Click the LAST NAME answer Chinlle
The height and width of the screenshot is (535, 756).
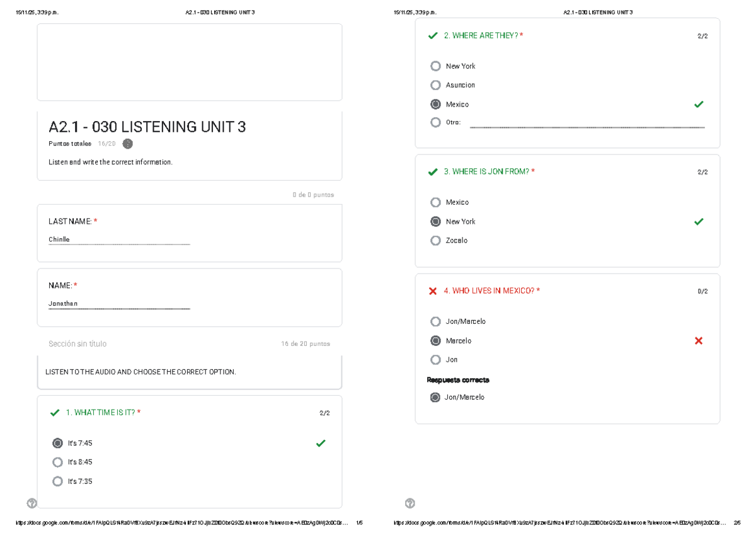pyautogui.click(x=59, y=239)
